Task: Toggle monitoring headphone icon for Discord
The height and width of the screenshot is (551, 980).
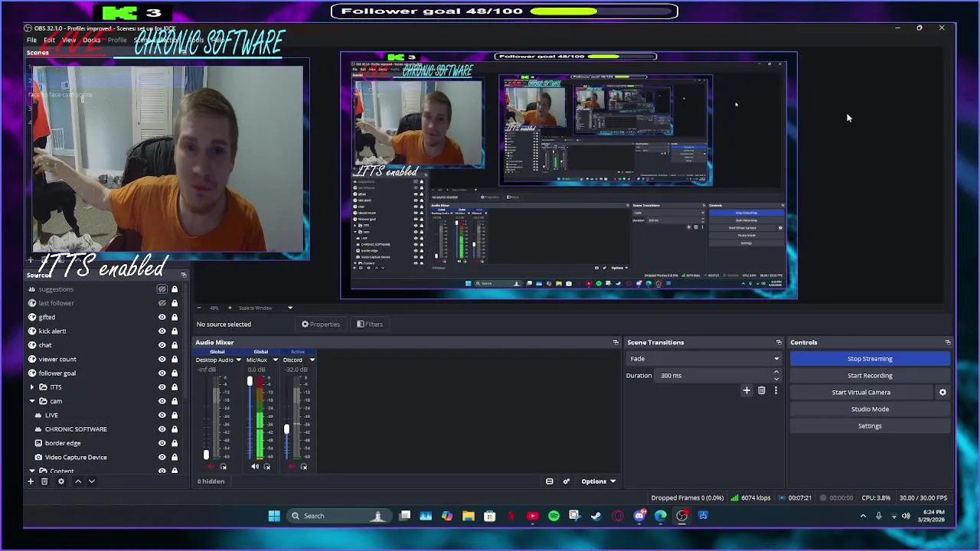Action: tap(304, 466)
